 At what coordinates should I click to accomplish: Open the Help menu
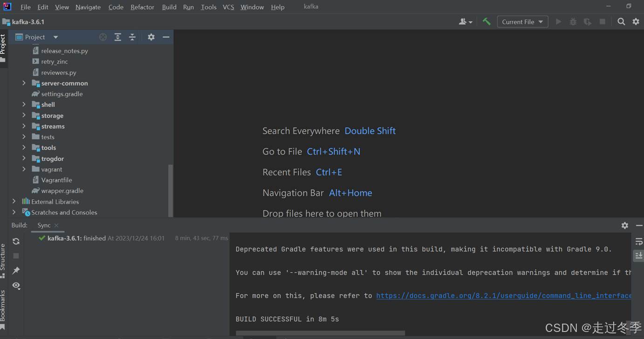278,7
